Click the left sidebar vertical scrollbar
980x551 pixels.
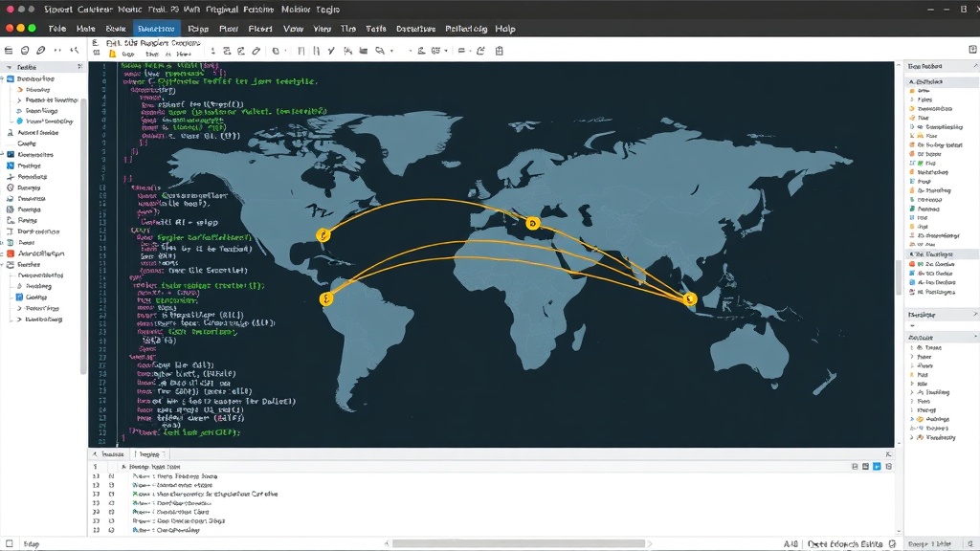click(84, 236)
